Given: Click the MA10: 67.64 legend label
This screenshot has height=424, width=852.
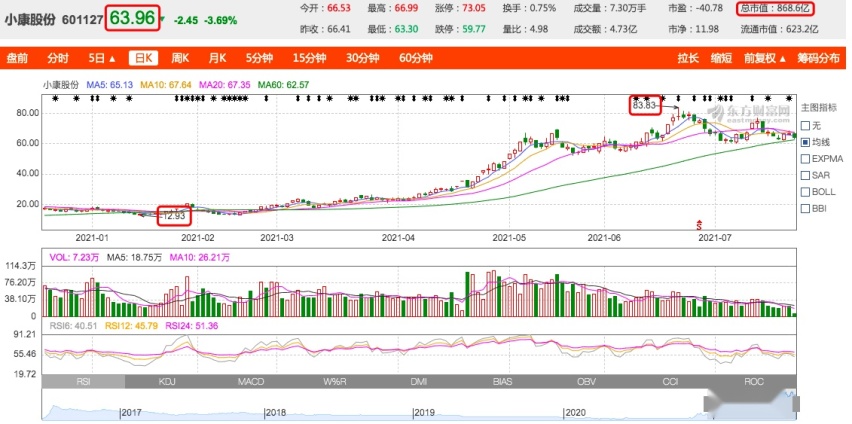Looking at the screenshot, I should pos(166,85).
